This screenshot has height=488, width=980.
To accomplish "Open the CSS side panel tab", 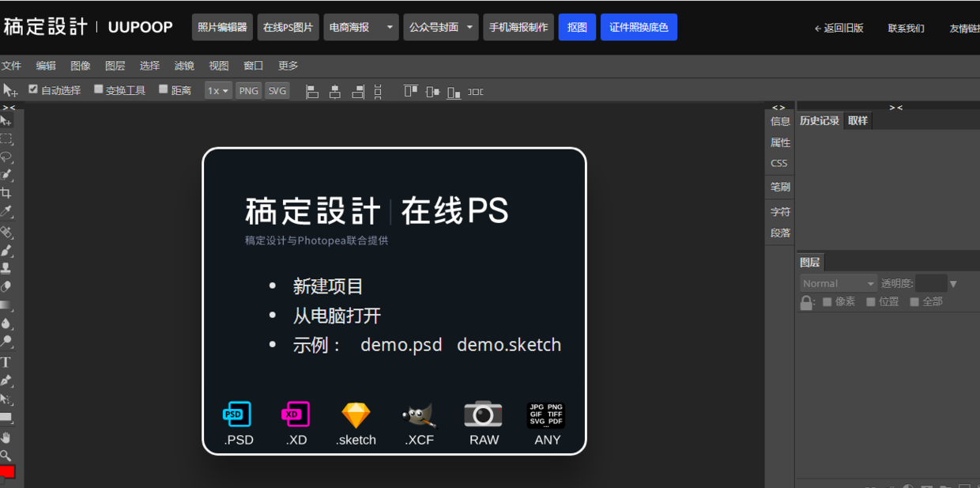I will click(779, 163).
